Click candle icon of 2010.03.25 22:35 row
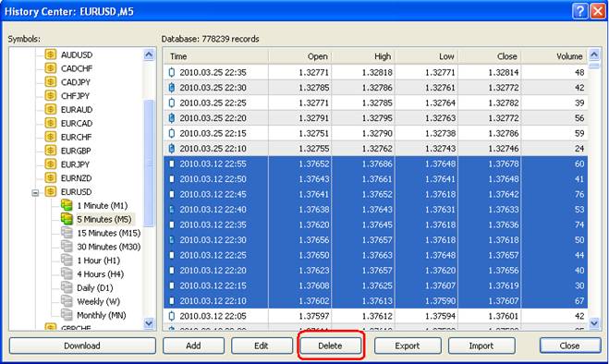The height and width of the screenshot is (364, 609). coord(172,72)
